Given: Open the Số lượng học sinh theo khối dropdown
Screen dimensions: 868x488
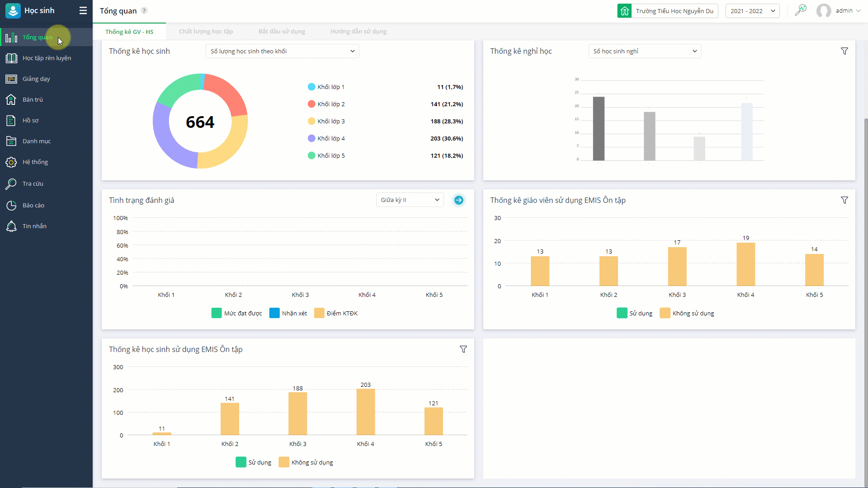Looking at the screenshot, I should coord(282,51).
